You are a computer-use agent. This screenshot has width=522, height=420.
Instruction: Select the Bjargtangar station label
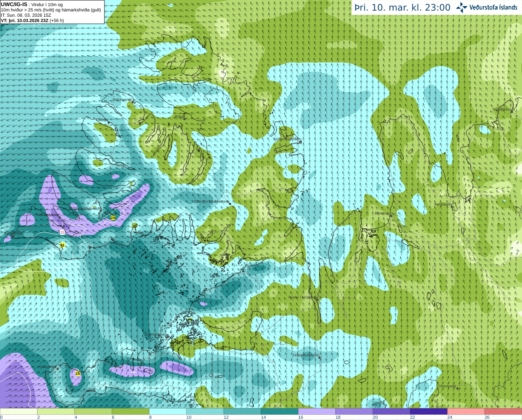click(x=13, y=233)
